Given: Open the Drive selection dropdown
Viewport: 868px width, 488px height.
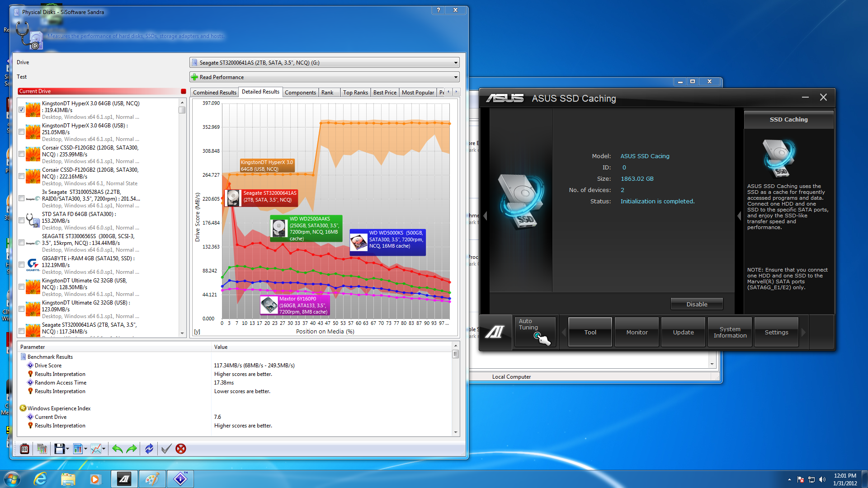Looking at the screenshot, I should click(325, 63).
